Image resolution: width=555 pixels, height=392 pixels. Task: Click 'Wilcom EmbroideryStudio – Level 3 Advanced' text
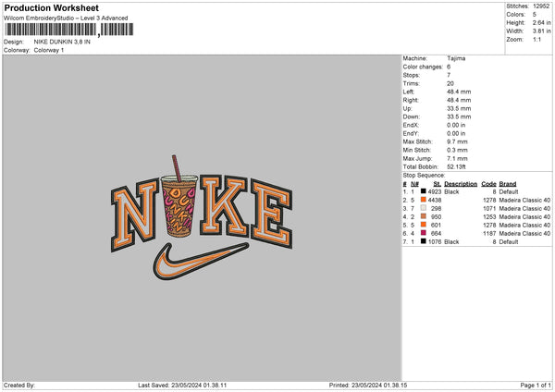tap(66, 18)
